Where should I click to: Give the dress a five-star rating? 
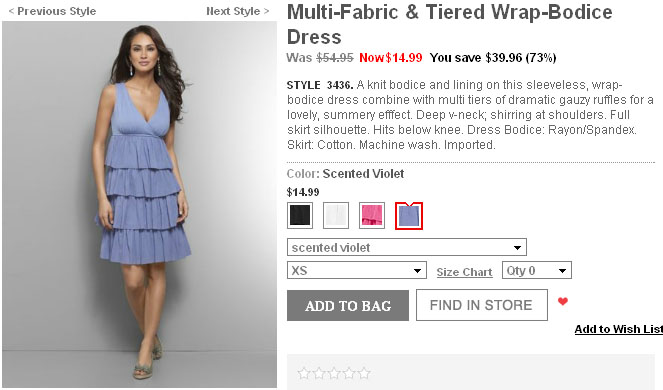click(x=364, y=374)
